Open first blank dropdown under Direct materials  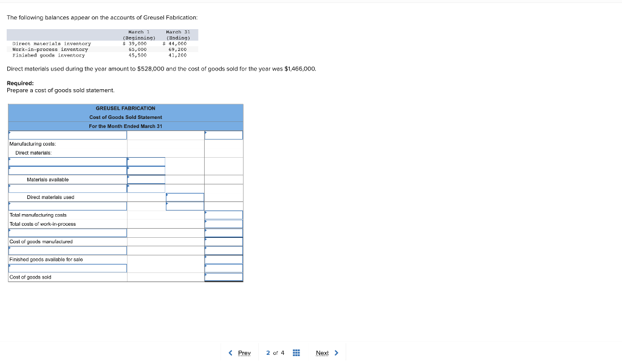(68, 161)
